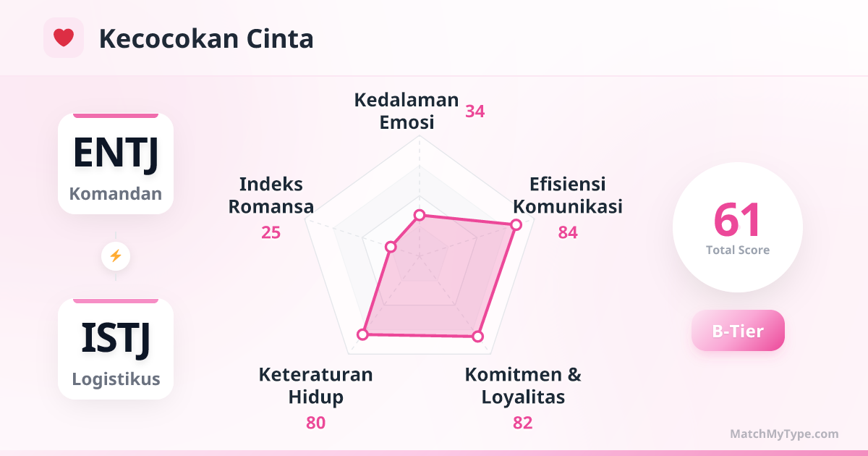This screenshot has height=456, width=868.
Task: Click the Efisiensi Komunikasi label
Action: click(x=568, y=195)
